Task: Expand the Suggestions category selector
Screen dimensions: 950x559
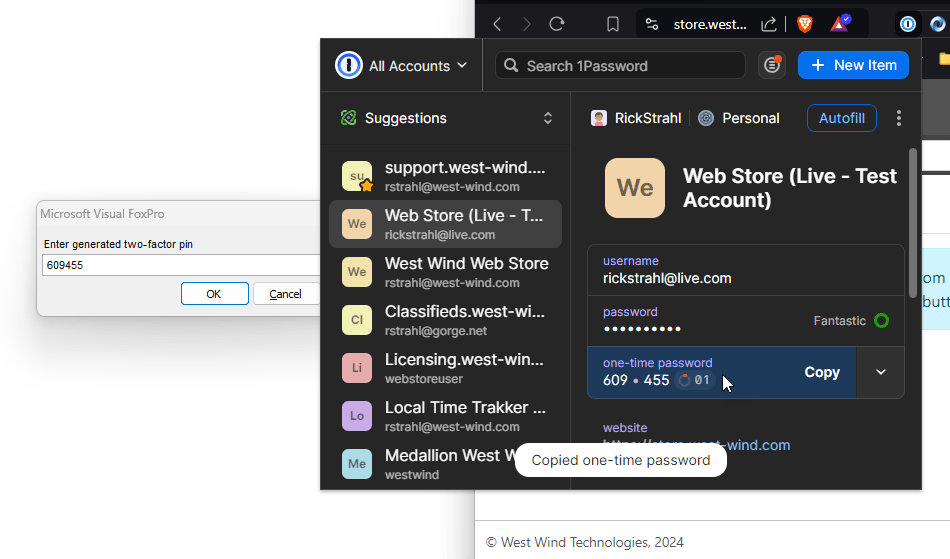Action: click(x=547, y=118)
